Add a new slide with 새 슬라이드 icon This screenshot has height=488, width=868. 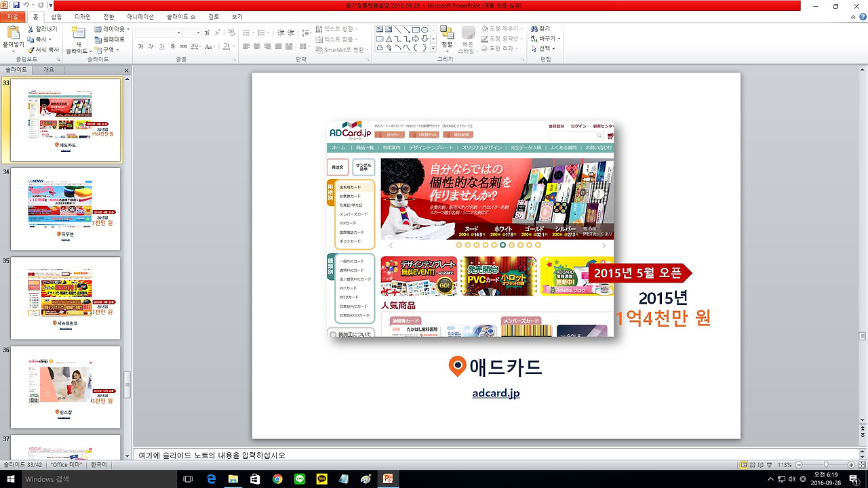(78, 33)
